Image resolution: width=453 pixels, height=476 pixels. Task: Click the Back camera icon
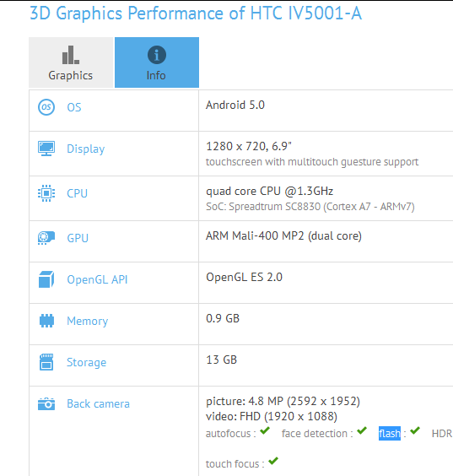pyautogui.click(x=46, y=403)
